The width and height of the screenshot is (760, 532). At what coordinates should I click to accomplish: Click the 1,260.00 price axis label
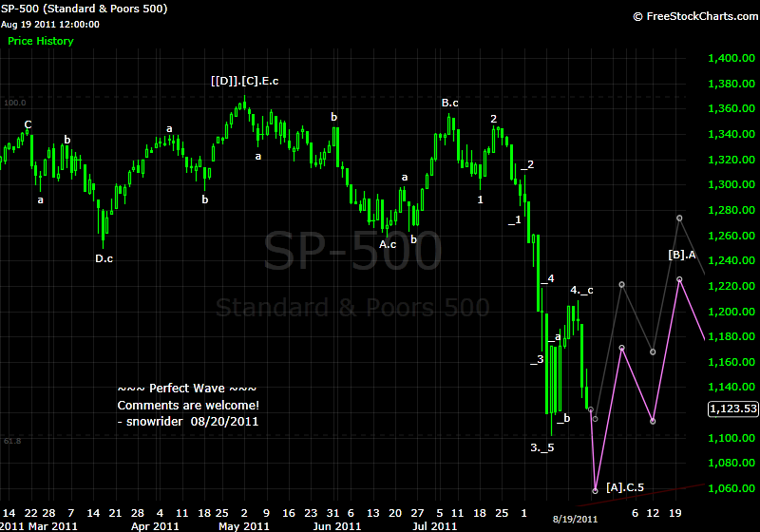point(731,236)
